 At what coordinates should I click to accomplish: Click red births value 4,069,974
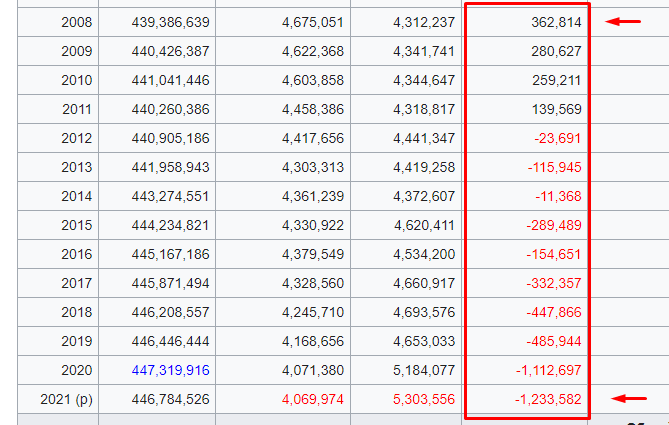(x=313, y=399)
